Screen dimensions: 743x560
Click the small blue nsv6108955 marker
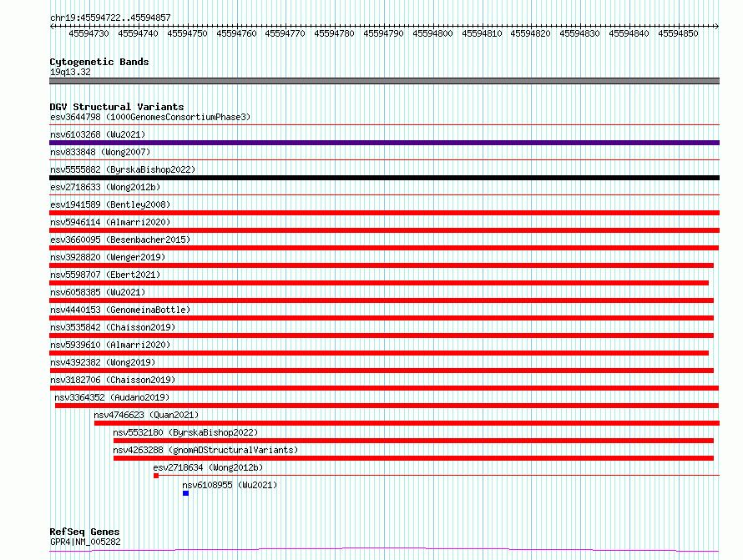pyautogui.click(x=185, y=493)
